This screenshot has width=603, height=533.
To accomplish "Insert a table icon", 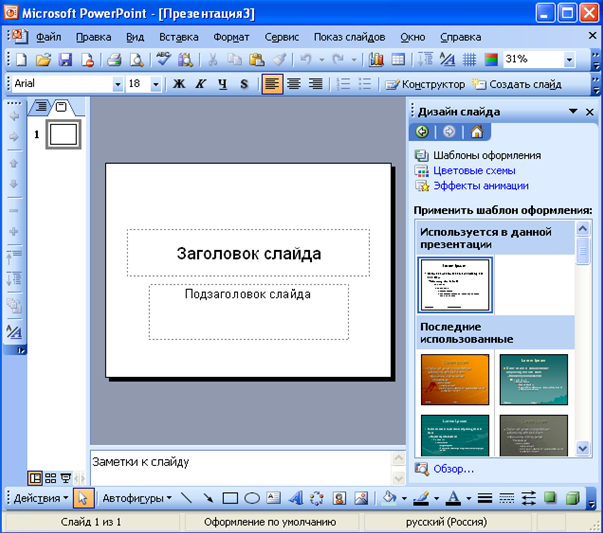I will coord(398,60).
